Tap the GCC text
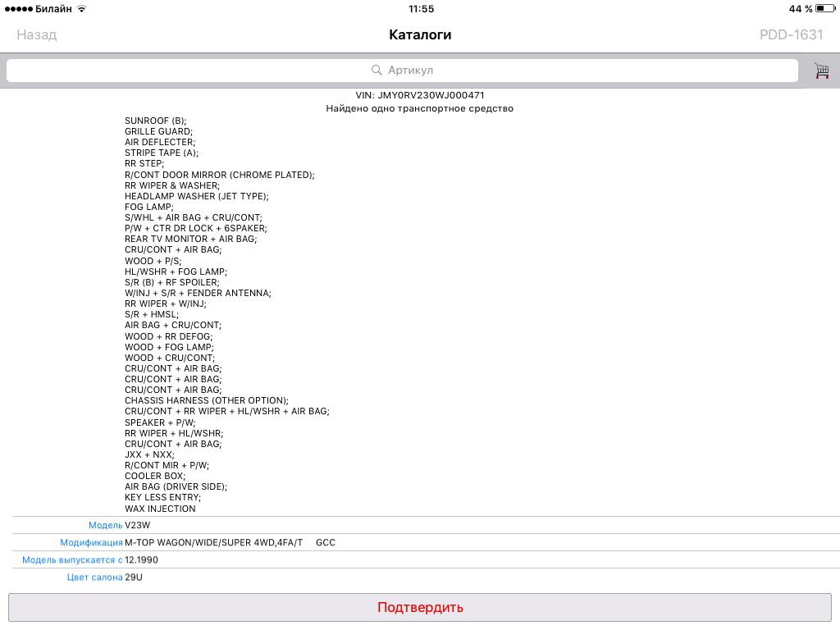 tap(326, 543)
